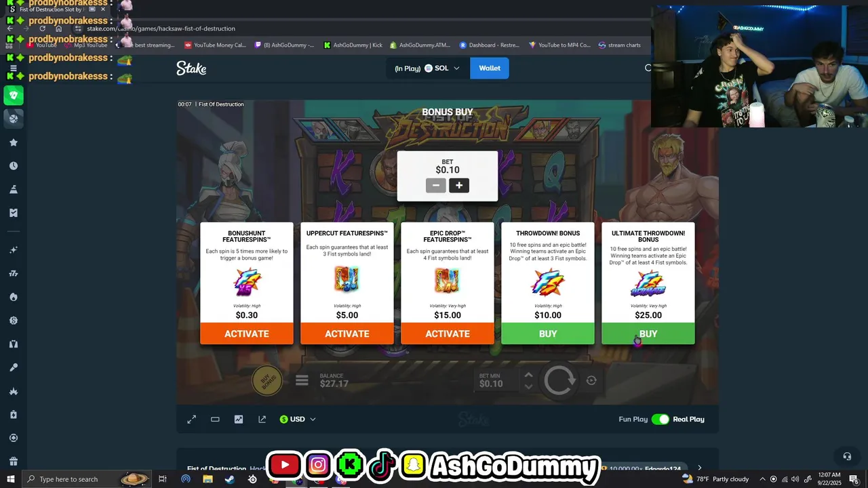Open Recent clock icon in sidebar
Viewport: 868px width, 488px height.
14,166
